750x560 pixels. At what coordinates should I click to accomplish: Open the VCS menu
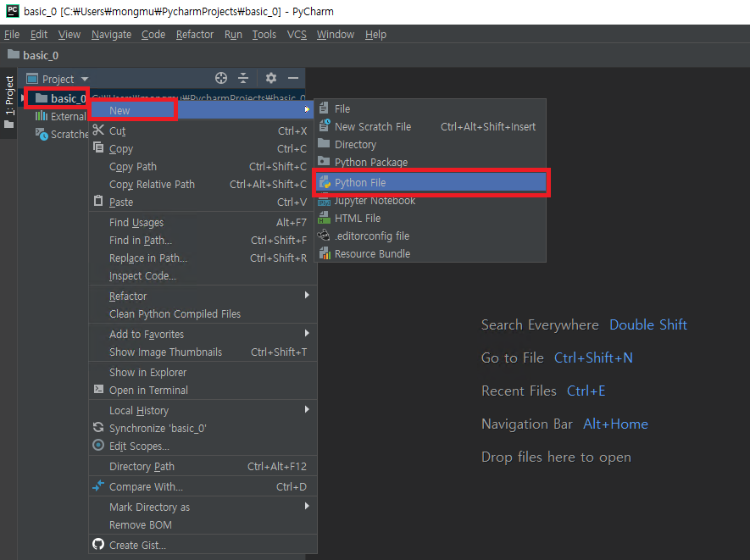click(x=297, y=35)
